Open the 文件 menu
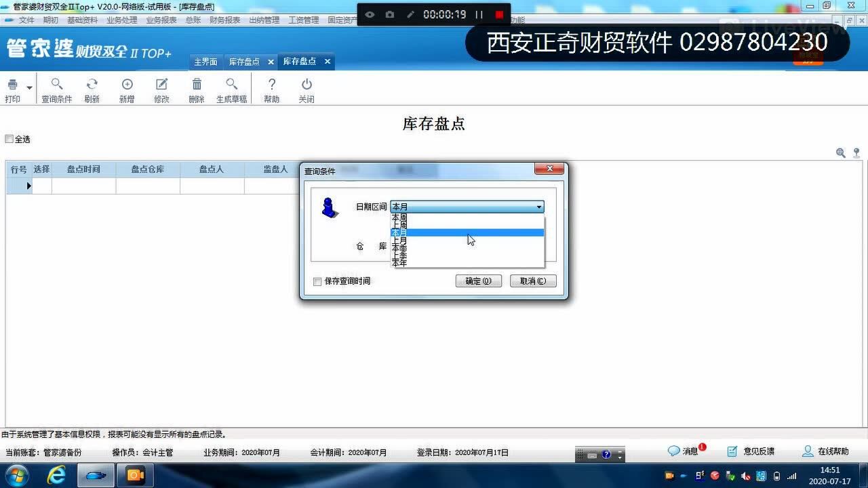 tap(26, 20)
